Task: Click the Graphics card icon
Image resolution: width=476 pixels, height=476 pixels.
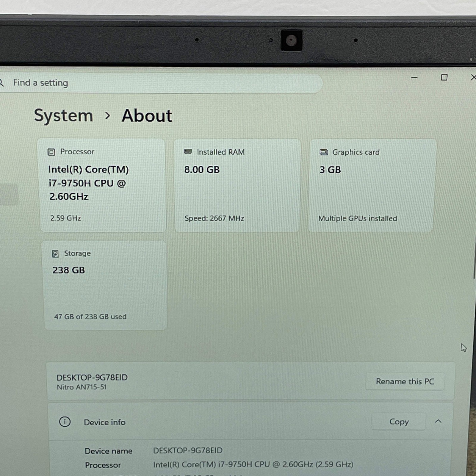Action: pyautogui.click(x=324, y=152)
